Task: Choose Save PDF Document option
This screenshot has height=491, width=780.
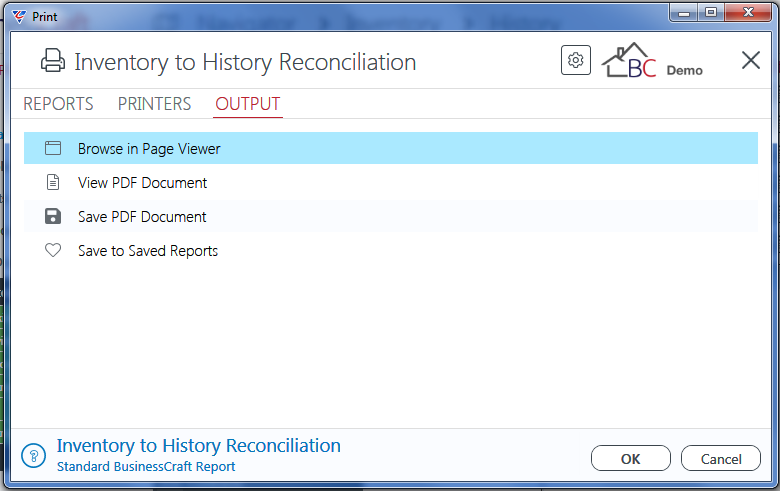Action: pos(391,216)
